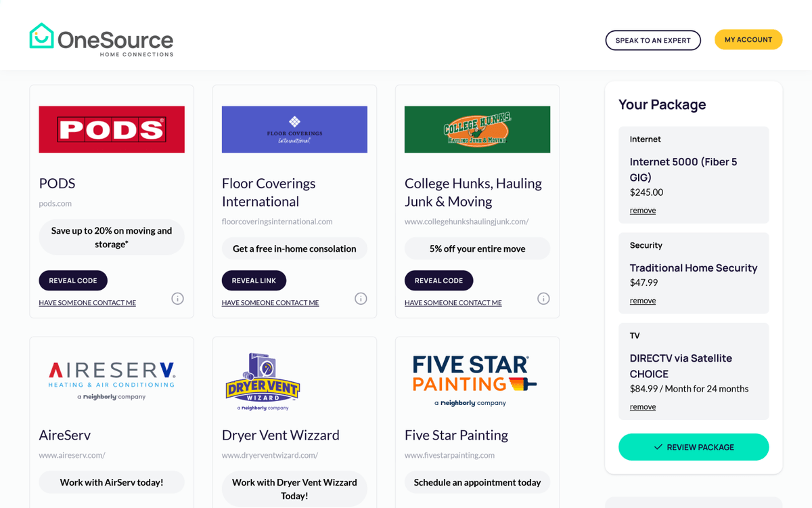Click the checkmark Review Package button
The image size is (812, 508).
(x=693, y=447)
